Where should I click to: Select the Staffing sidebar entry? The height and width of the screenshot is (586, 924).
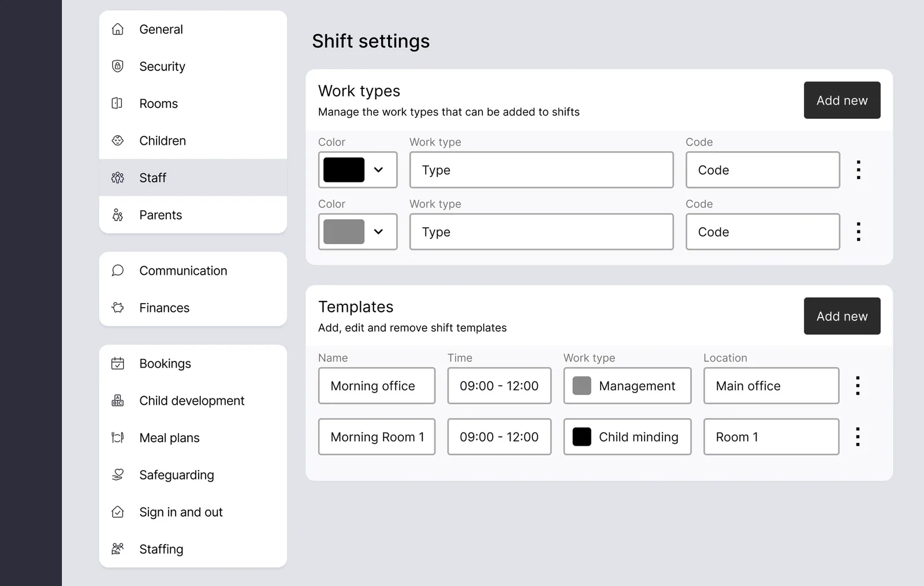pyautogui.click(x=161, y=549)
